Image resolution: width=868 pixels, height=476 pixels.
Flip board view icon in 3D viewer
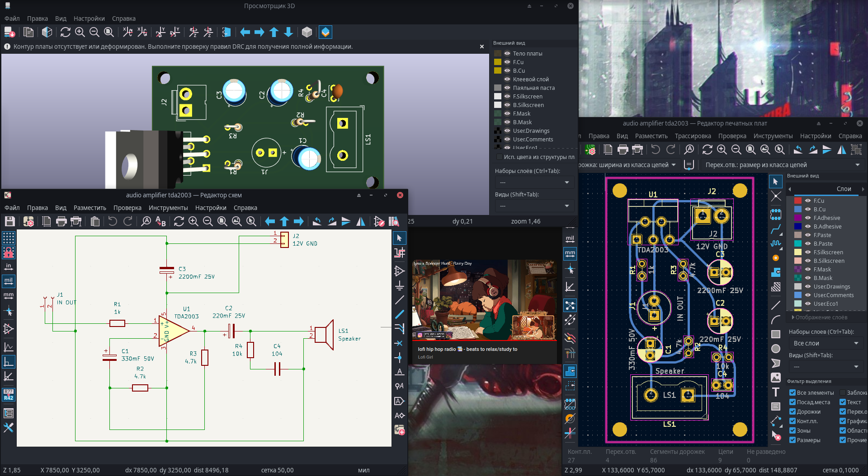click(226, 32)
